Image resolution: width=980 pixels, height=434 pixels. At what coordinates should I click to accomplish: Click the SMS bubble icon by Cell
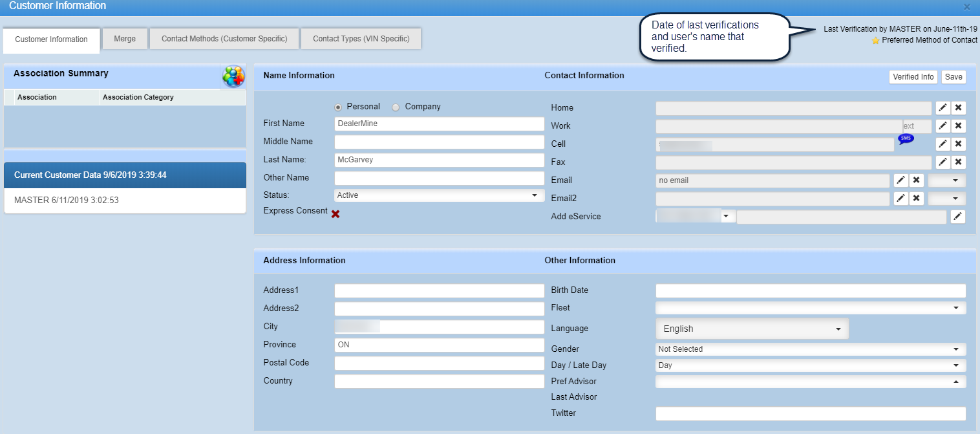click(x=906, y=138)
